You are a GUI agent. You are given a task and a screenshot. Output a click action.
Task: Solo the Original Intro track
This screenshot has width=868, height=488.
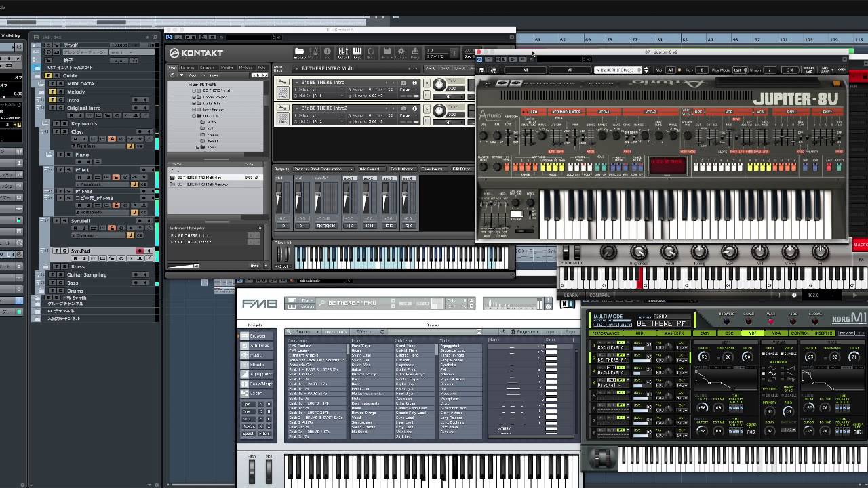[x=60, y=108]
